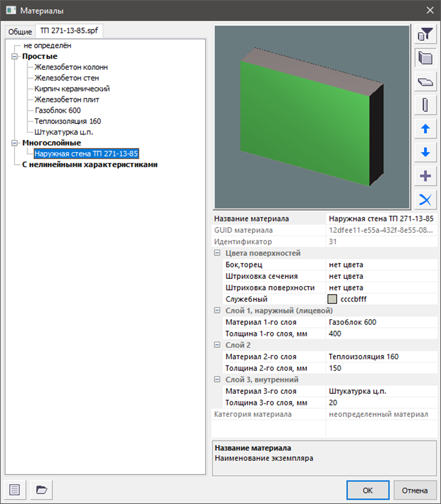The image size is (441, 504).
Task: Collapse the Цвета поверхностей section
Action: (217, 253)
